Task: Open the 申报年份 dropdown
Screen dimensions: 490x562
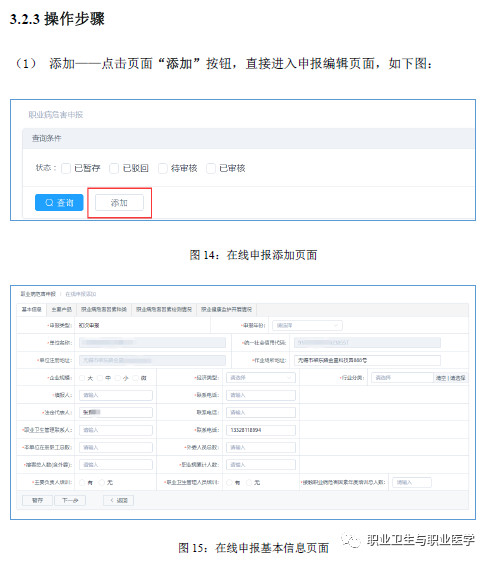Action: (307, 325)
